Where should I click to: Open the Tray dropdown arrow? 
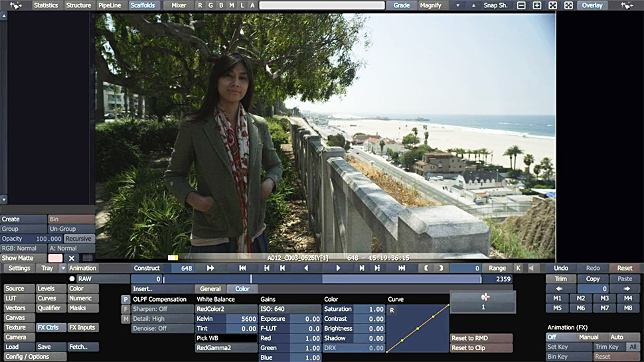coord(63,268)
